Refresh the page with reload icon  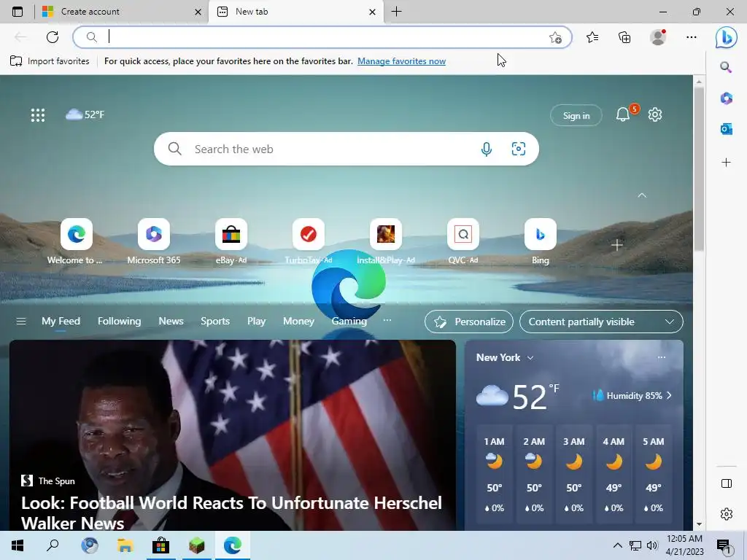click(53, 37)
